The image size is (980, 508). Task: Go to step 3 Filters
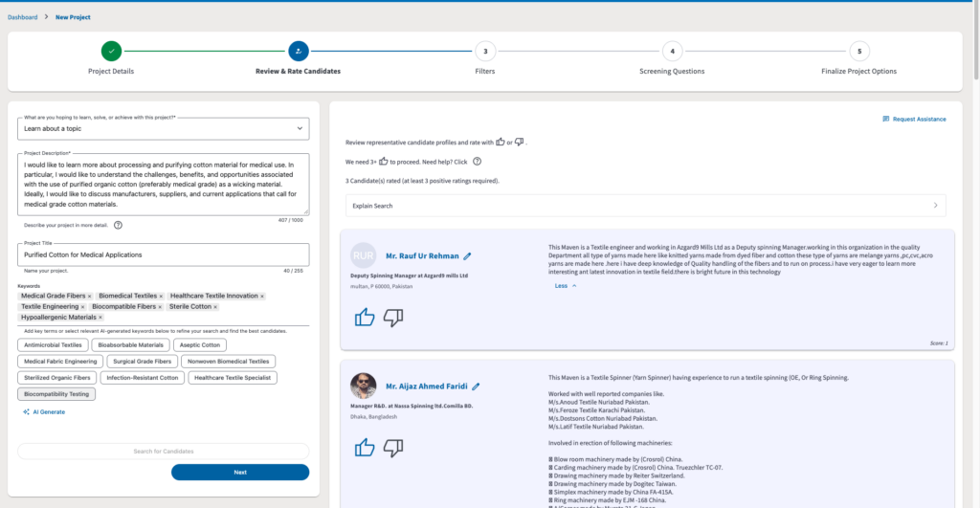[485, 52]
